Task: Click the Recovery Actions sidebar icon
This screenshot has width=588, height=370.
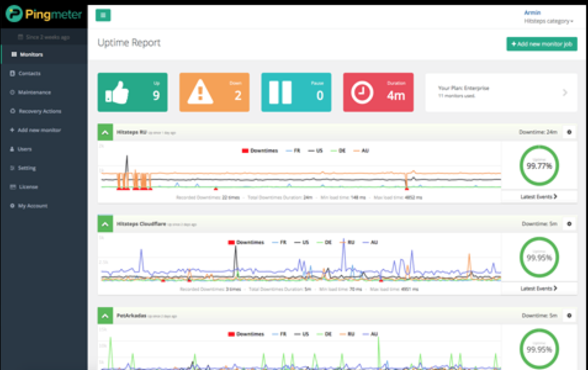Action: coord(12,111)
